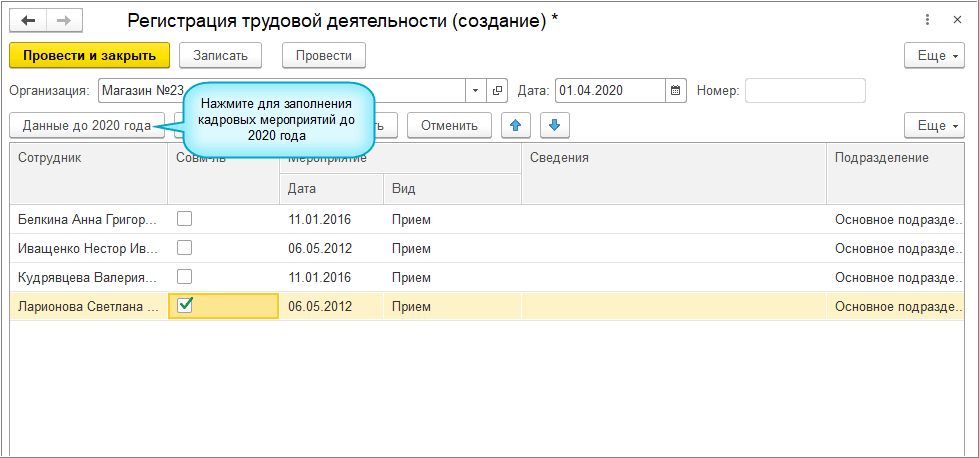Click the Сведения column header
The image size is (979, 458).
673,158
